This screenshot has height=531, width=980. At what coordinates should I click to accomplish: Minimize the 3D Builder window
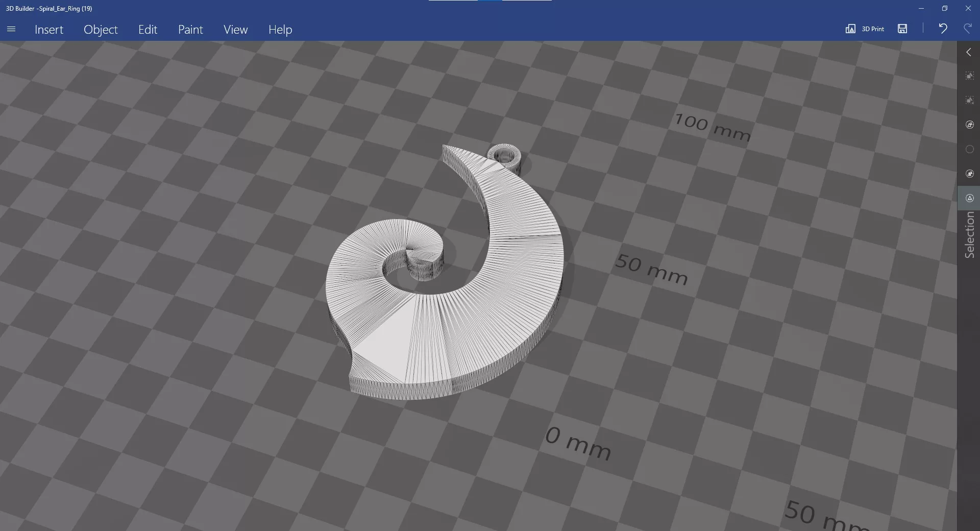(x=921, y=8)
